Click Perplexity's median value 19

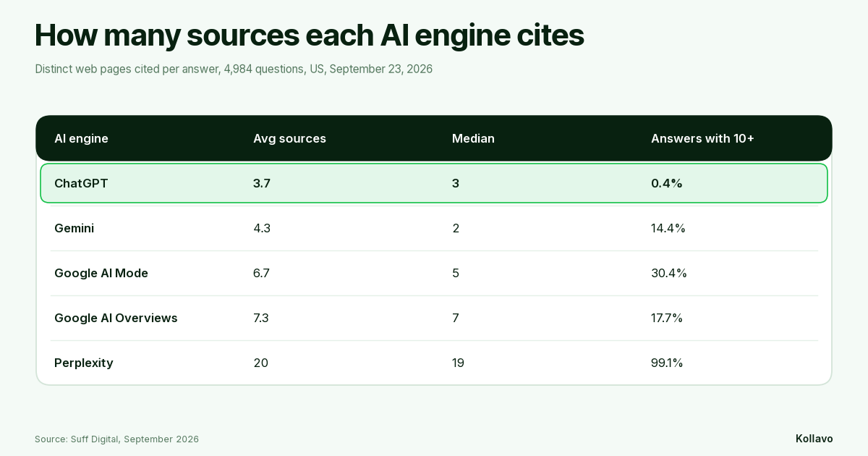(x=458, y=363)
